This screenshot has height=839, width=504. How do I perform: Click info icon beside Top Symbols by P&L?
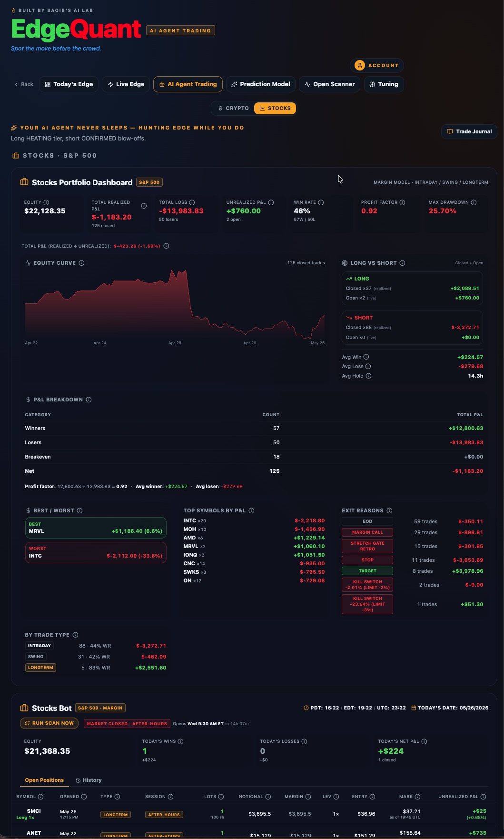(251, 510)
